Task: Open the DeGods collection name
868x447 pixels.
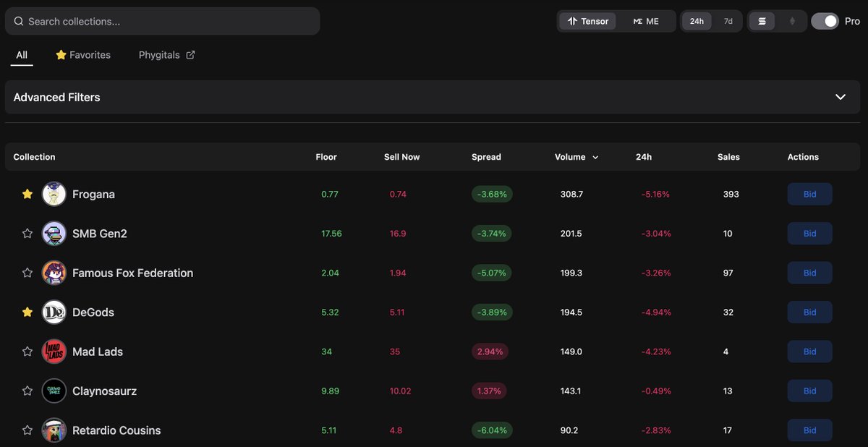Action: coord(93,312)
